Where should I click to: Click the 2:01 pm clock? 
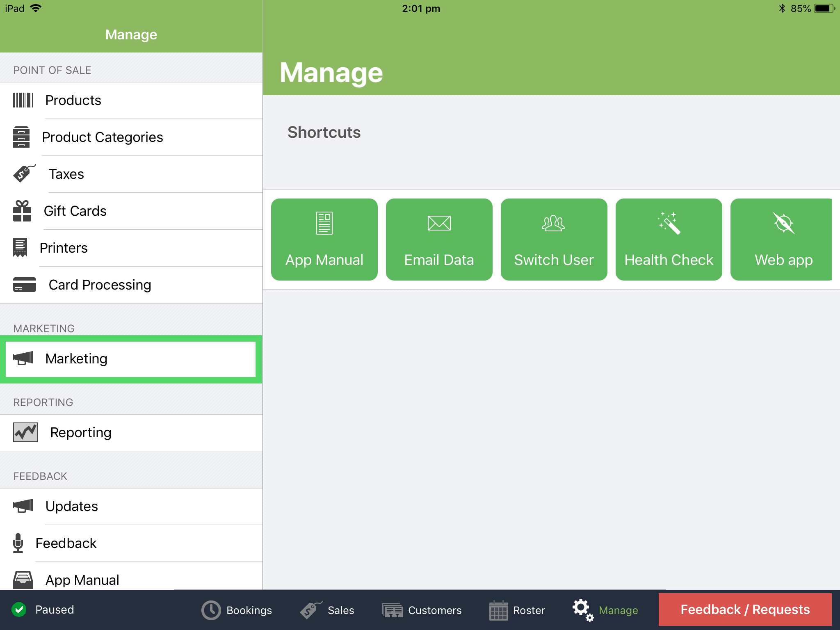[x=421, y=8]
